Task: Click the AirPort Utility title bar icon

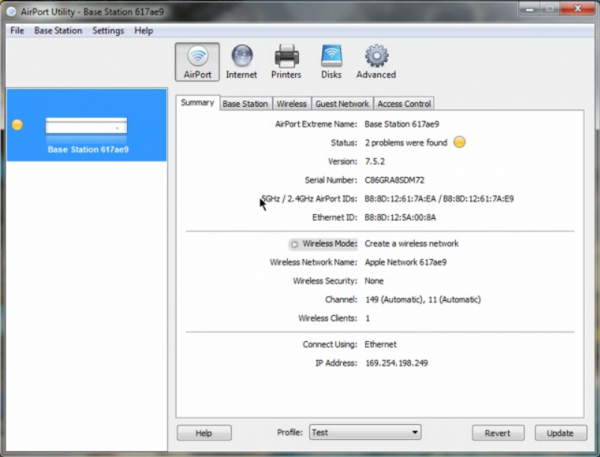Action: pos(11,11)
